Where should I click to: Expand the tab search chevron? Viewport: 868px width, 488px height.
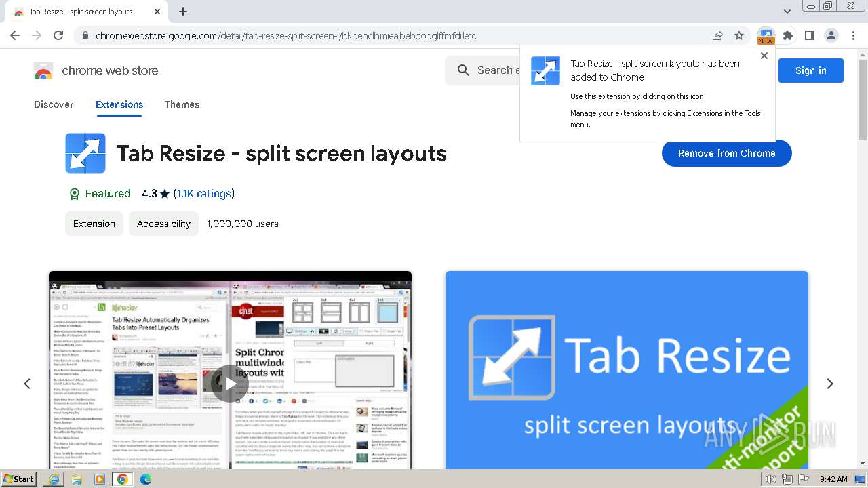(787, 12)
